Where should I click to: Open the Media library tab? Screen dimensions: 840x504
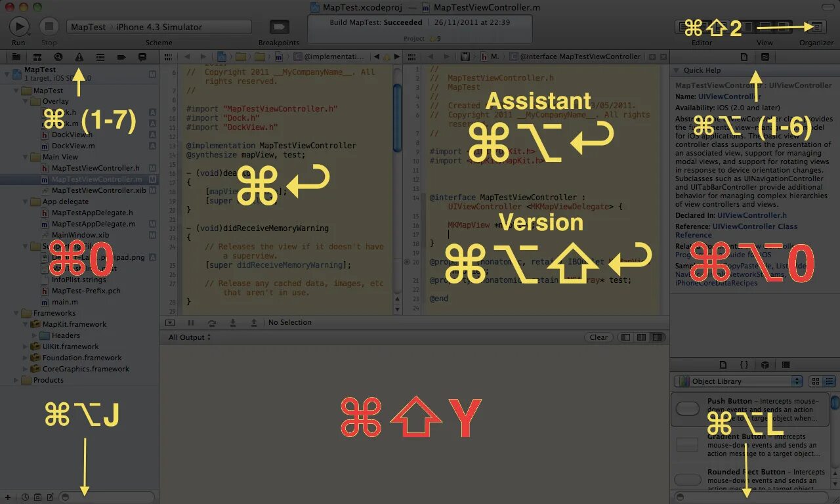tap(786, 365)
